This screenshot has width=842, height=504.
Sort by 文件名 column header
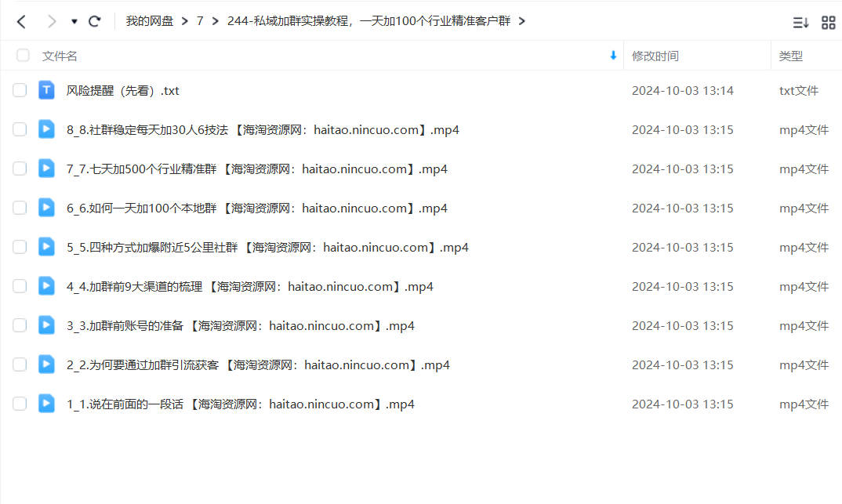click(x=60, y=56)
